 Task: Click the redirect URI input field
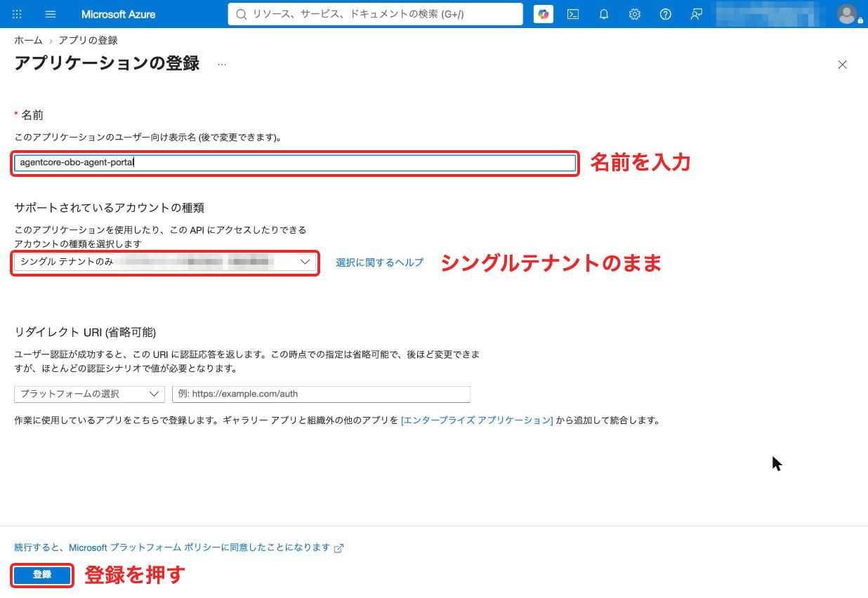321,394
